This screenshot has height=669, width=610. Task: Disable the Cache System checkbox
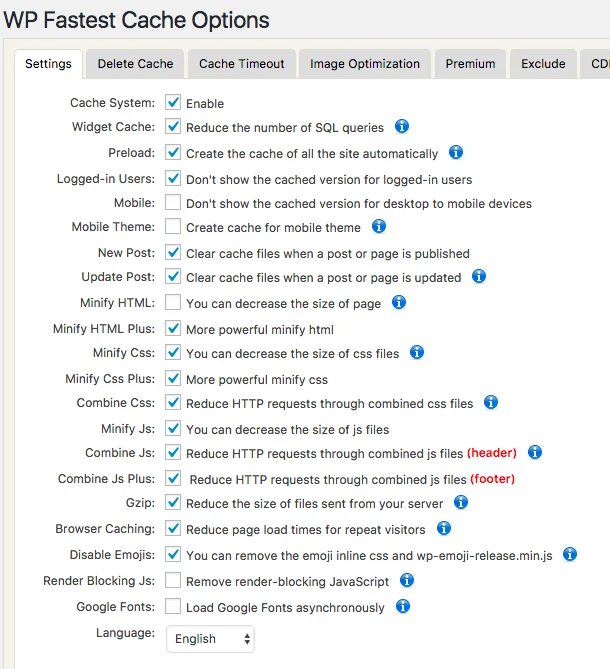tap(173, 103)
